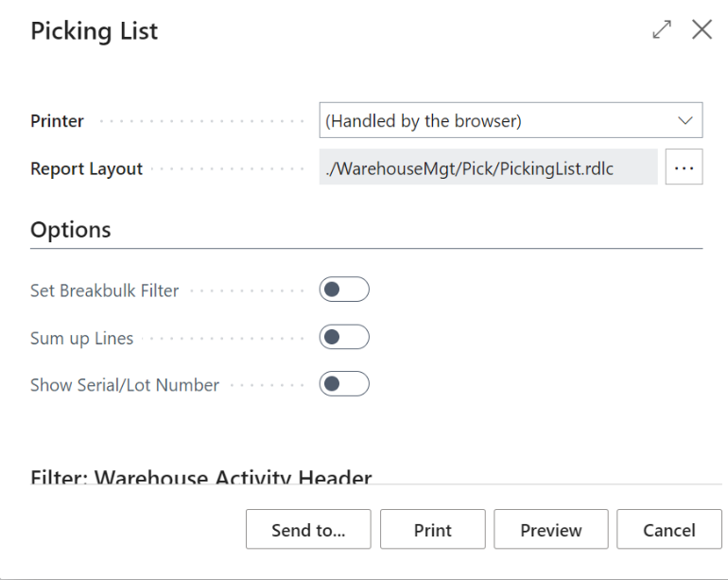Select the Set Breakbulk Filter label
728x580 pixels.
pyautogui.click(x=105, y=290)
